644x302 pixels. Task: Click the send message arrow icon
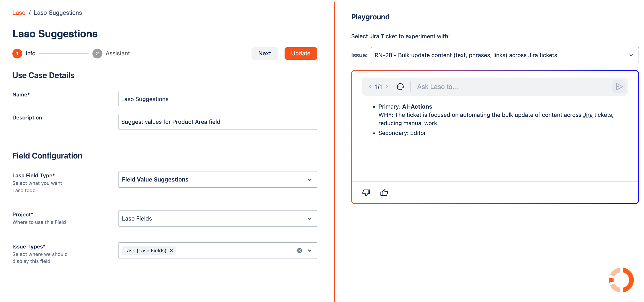(619, 87)
